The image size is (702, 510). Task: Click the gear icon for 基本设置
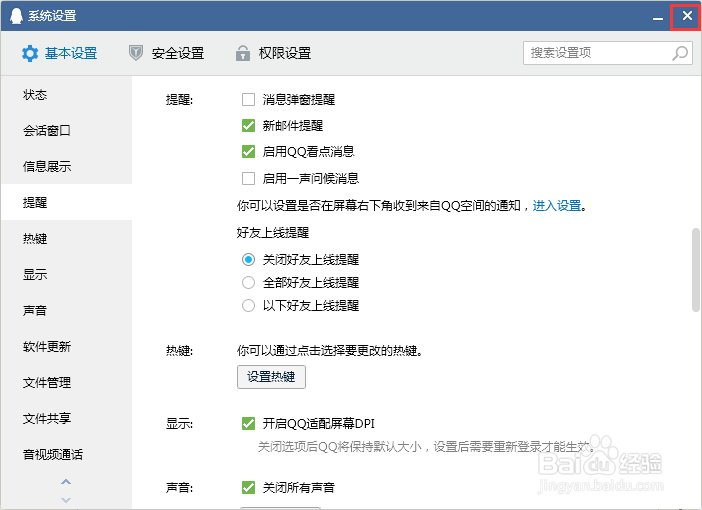(30, 53)
